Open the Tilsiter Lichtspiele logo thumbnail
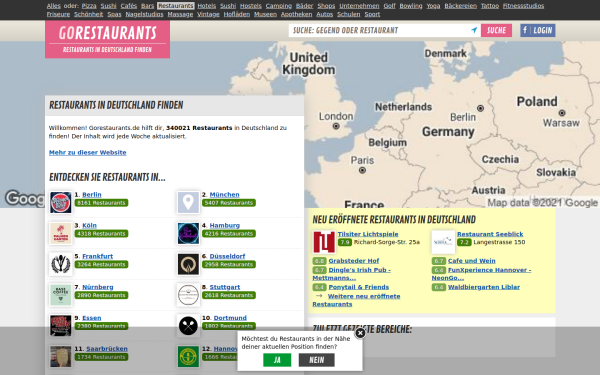Screen dimensions: 600x375 coord(324,242)
